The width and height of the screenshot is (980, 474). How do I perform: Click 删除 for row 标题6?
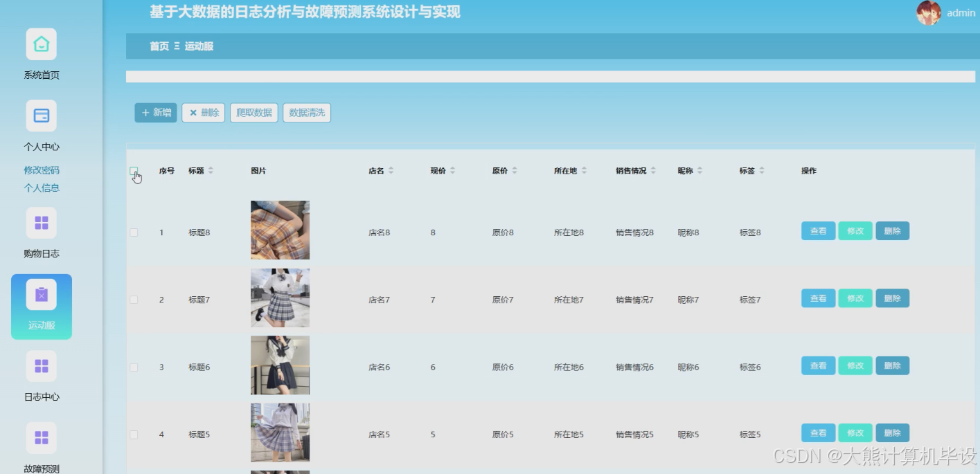pos(893,365)
